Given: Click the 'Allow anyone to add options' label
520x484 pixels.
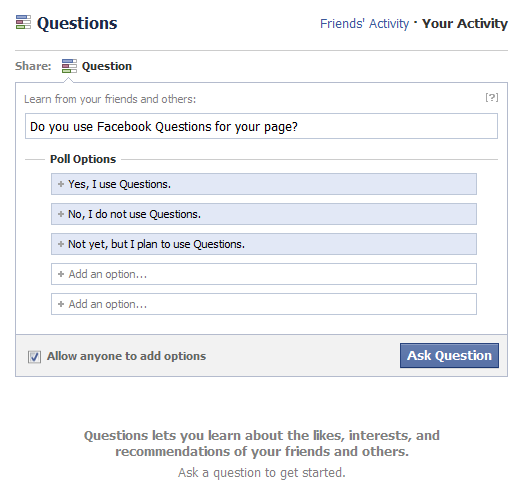Looking at the screenshot, I should [126, 356].
